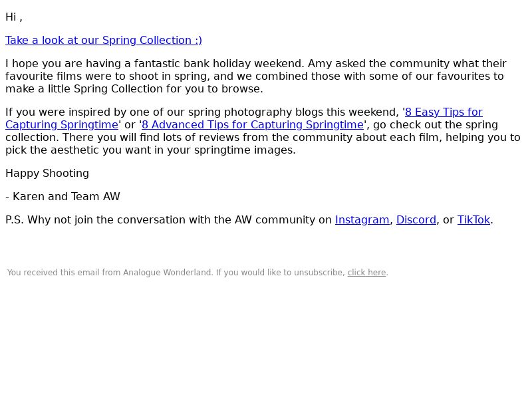The width and height of the screenshot is (532, 399).
Task: Click the 'Capturing Springtime' end of Easy Tips link
Action: [62, 125]
